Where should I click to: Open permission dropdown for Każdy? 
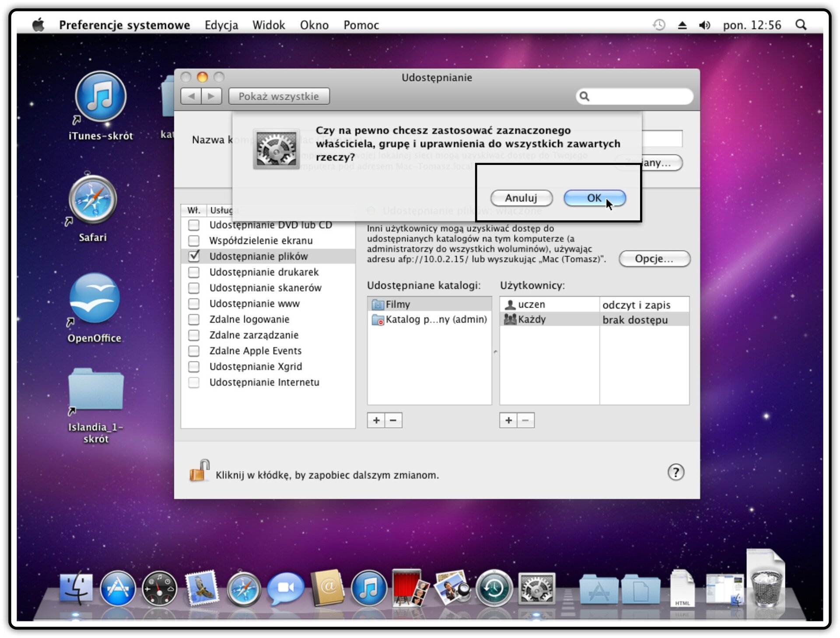(644, 320)
